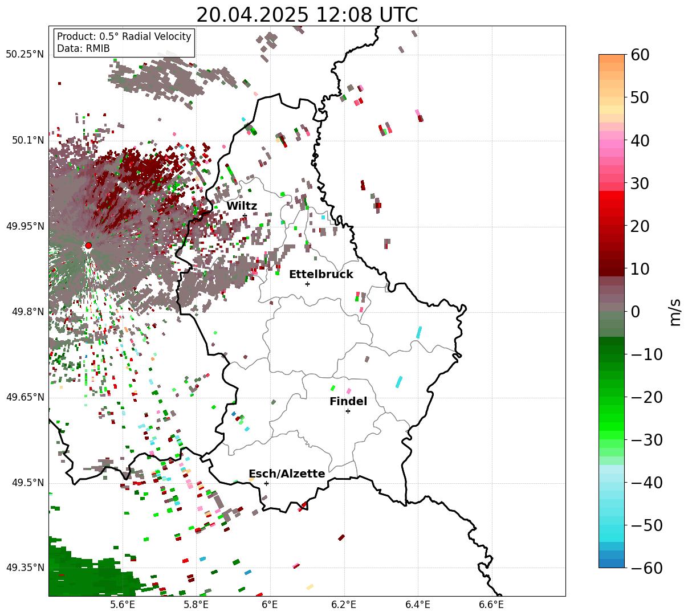Click the colorbar tick label −30
688x616 pixels.
point(646,440)
